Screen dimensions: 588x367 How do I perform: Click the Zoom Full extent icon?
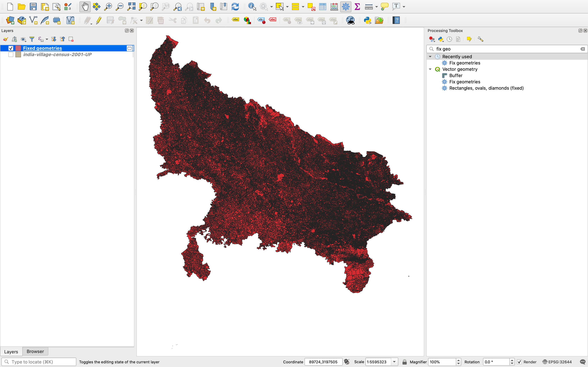coord(131,7)
